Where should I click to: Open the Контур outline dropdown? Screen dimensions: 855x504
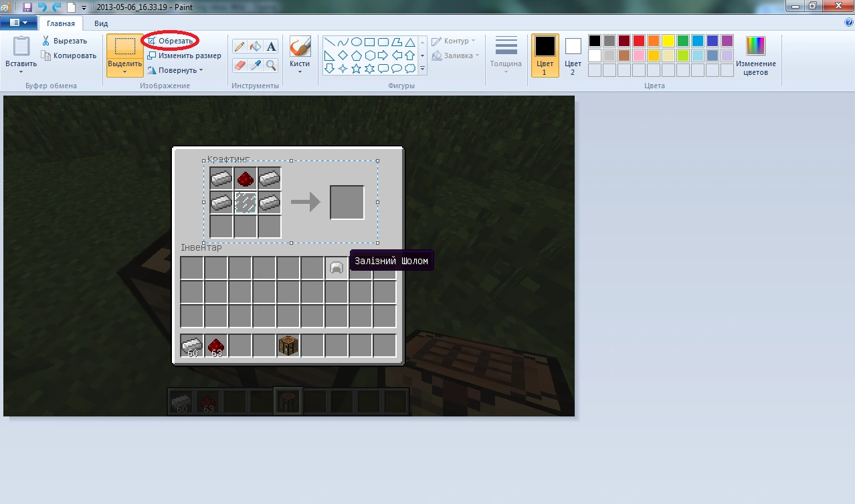[454, 41]
